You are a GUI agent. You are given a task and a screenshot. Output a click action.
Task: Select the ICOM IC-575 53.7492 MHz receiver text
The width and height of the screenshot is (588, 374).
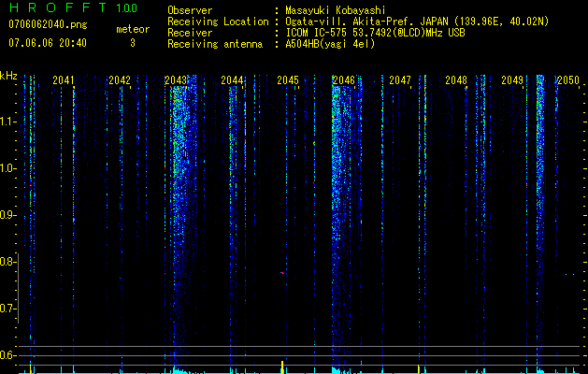pyautogui.click(x=375, y=33)
